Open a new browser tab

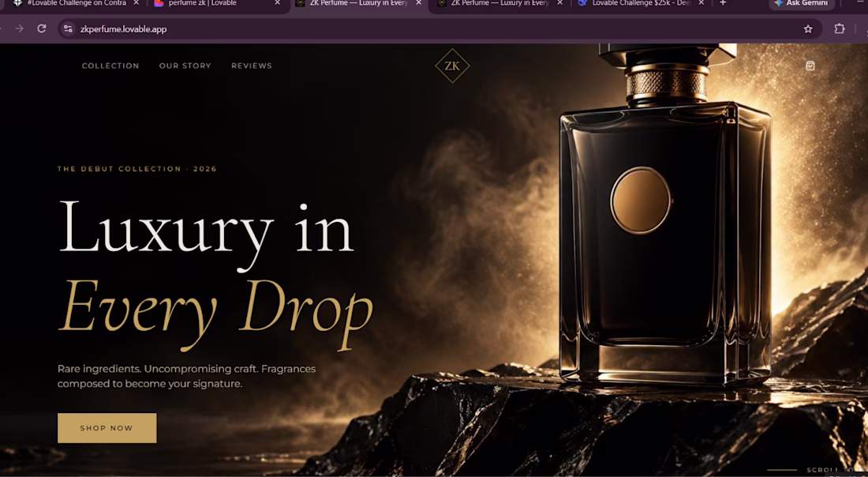[723, 3]
